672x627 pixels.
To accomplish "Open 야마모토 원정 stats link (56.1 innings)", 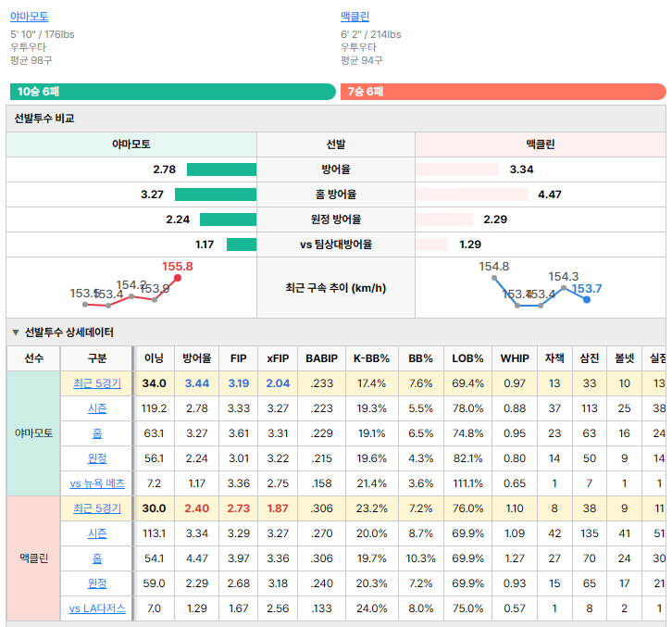I will click(97, 458).
